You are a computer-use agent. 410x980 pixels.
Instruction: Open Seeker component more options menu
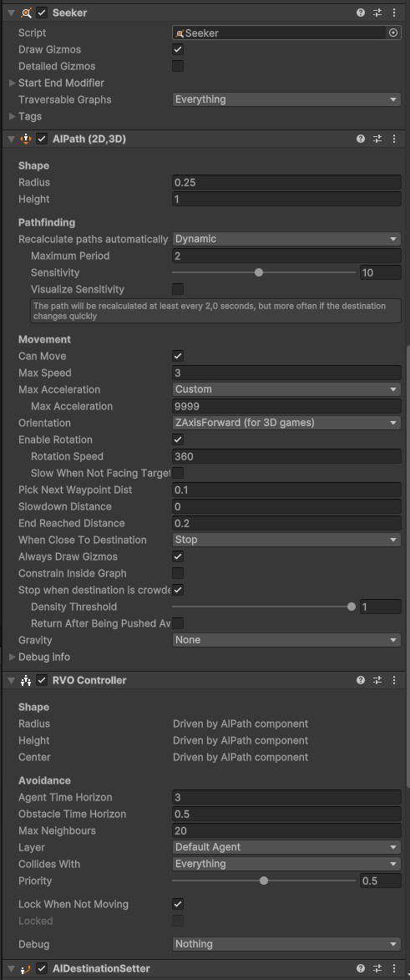coord(394,13)
